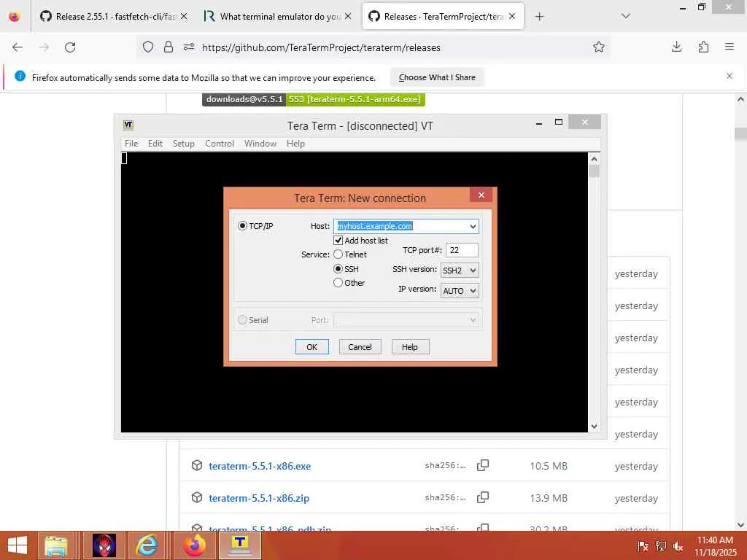Open a new tab with the plus icon
The height and width of the screenshot is (560, 747).
[x=539, y=17]
